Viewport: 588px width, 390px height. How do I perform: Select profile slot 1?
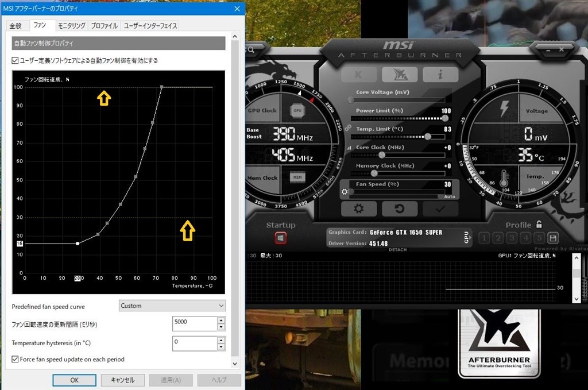(484, 238)
